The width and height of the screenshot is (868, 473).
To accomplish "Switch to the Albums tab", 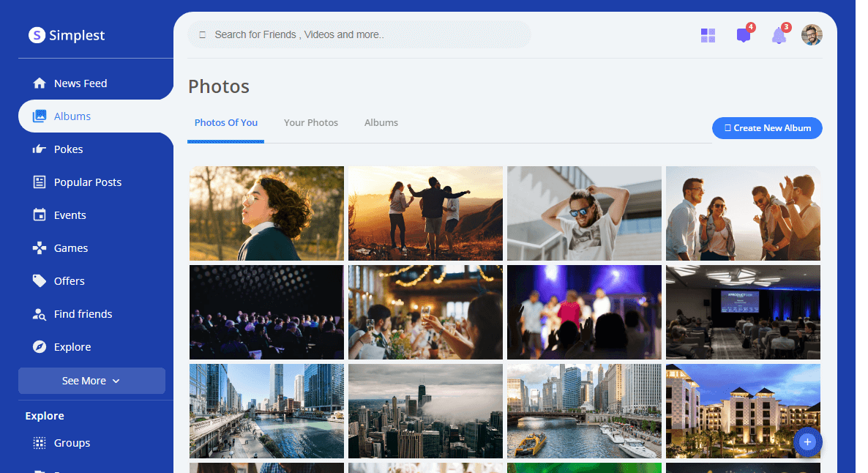I will [381, 123].
